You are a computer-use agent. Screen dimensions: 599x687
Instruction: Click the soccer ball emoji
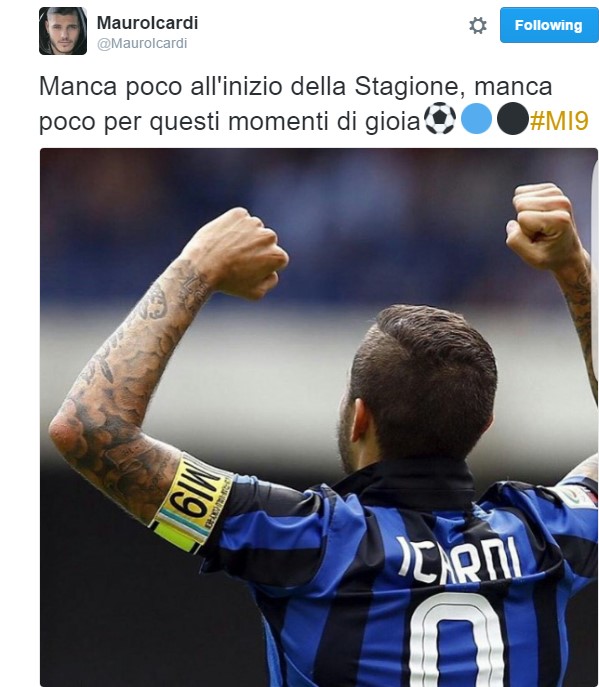point(440,118)
